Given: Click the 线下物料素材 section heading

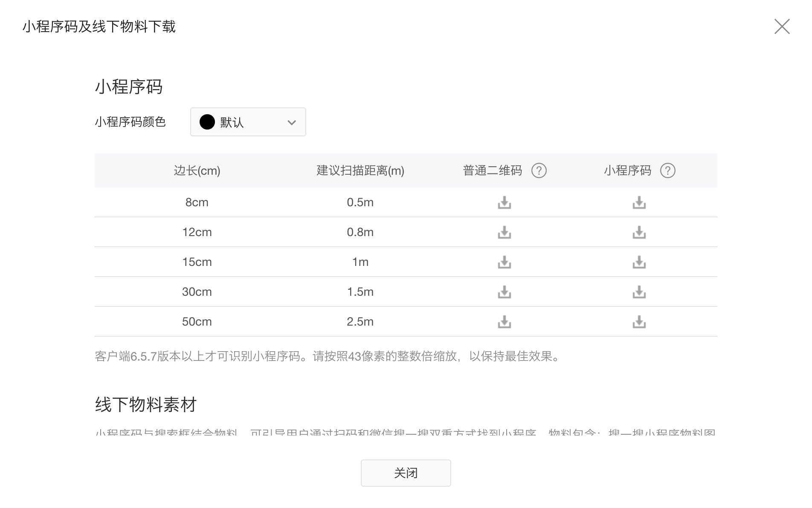Looking at the screenshot, I should (x=146, y=404).
